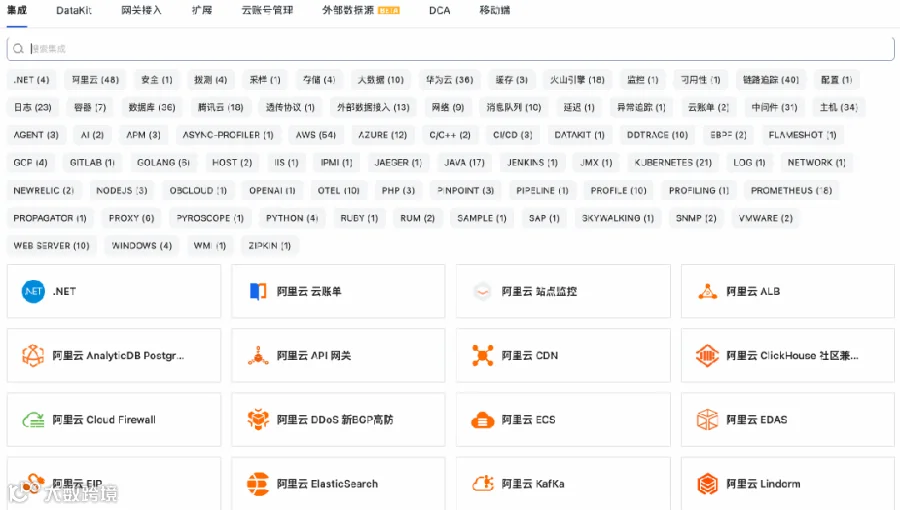Image resolution: width=900 pixels, height=510 pixels.
Task: Filter by the 链路追踪 (40) tag
Action: click(771, 80)
